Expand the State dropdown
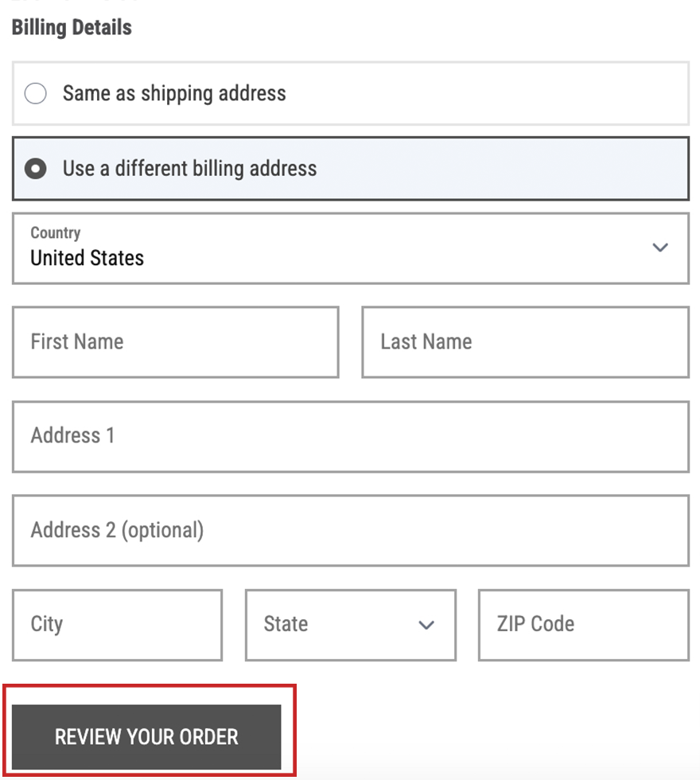Viewport: 700px width, 780px height. pos(350,626)
